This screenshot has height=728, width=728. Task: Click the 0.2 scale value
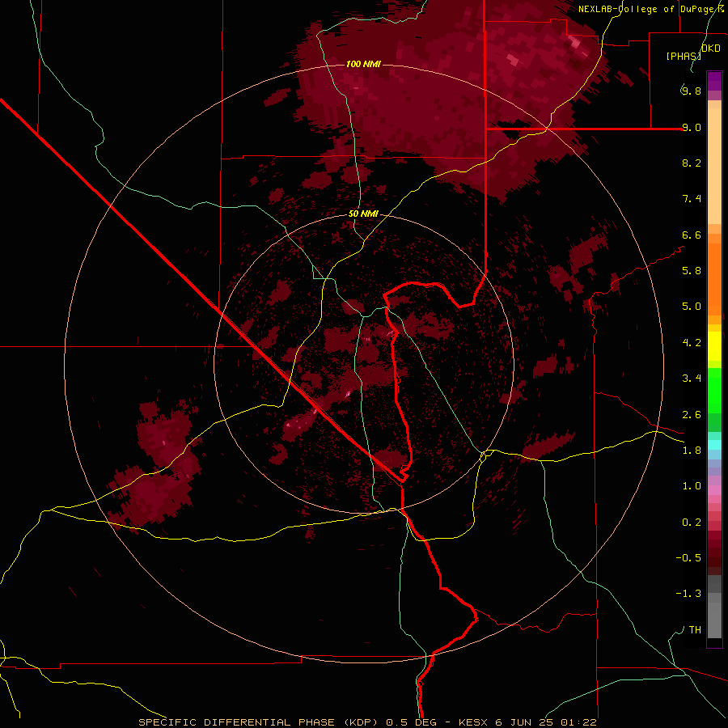click(692, 523)
